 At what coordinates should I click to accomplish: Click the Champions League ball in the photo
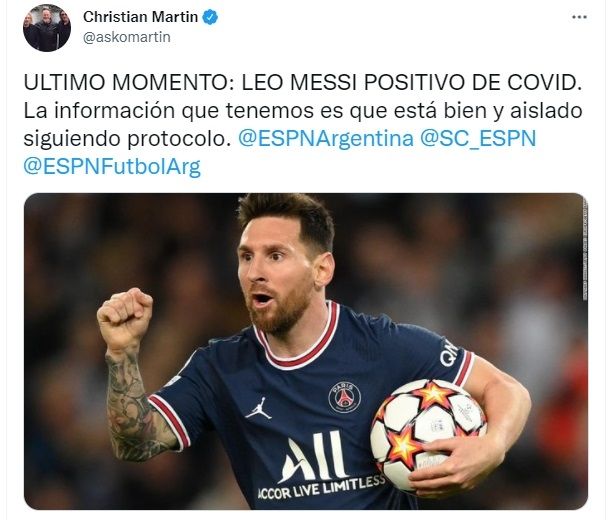tap(429, 434)
